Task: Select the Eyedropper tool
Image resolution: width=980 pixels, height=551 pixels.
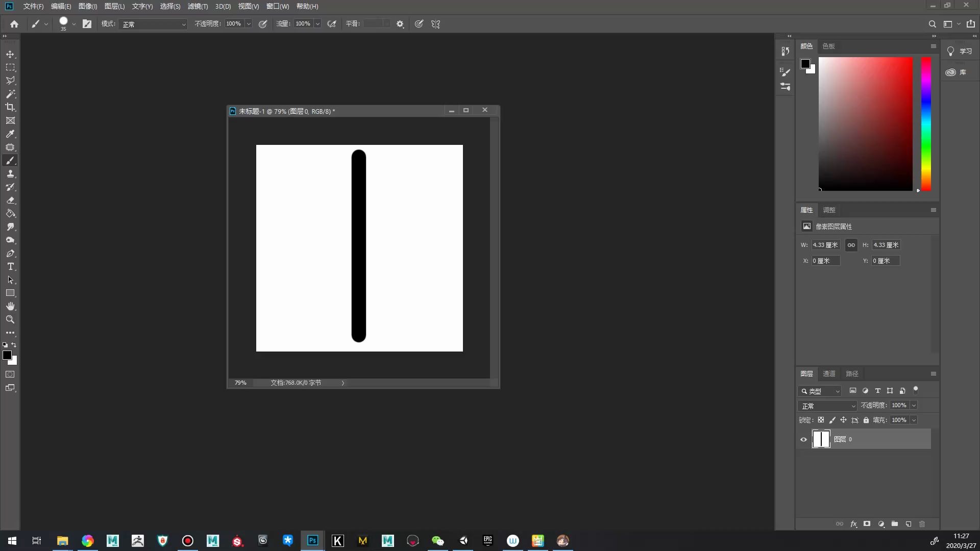Action: coord(10,134)
